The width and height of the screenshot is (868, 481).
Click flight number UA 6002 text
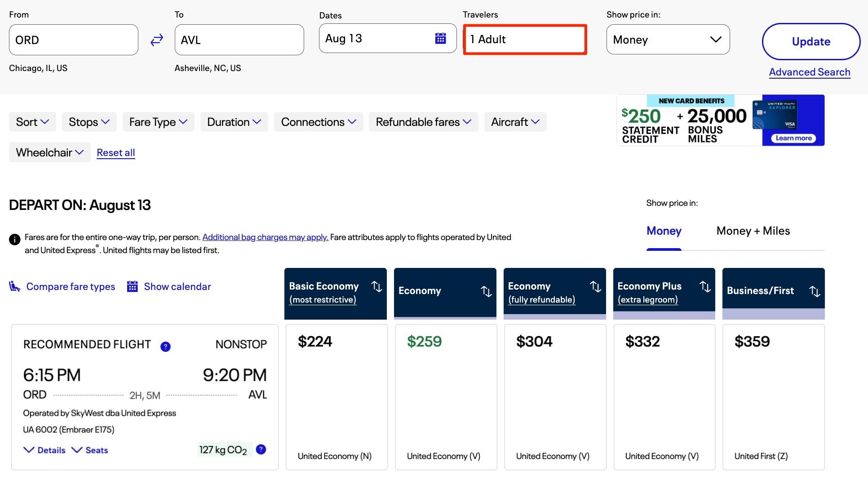[69, 429]
